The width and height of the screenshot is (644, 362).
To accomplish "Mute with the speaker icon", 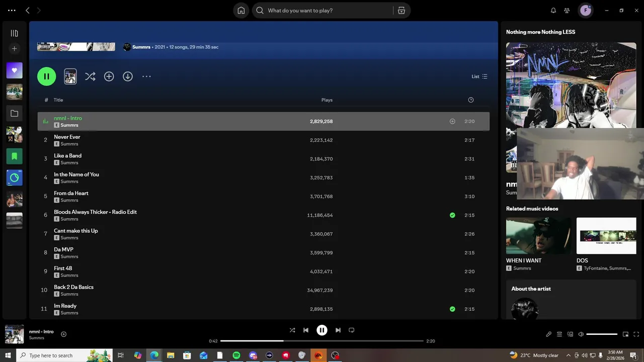I will click(x=581, y=334).
